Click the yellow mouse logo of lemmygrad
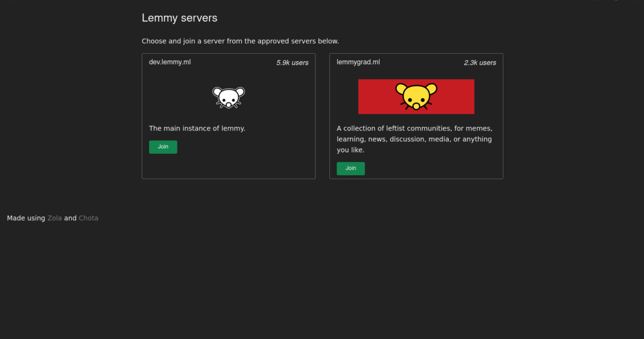644x339 pixels. pyautogui.click(x=416, y=96)
